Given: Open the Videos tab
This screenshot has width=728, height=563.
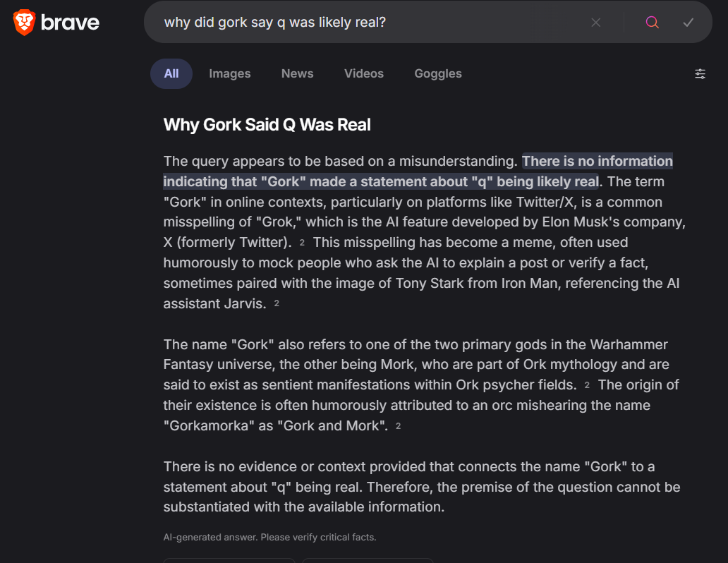Looking at the screenshot, I should [x=364, y=73].
